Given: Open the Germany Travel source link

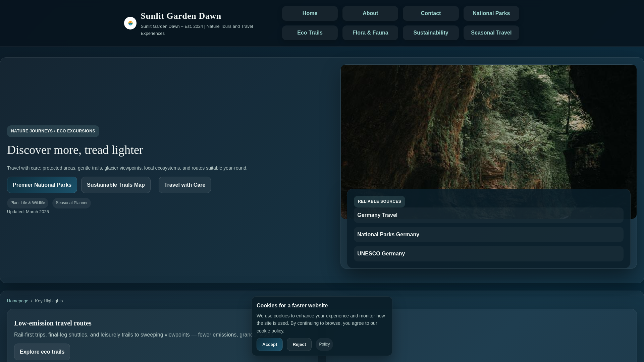Looking at the screenshot, I should click(x=488, y=215).
